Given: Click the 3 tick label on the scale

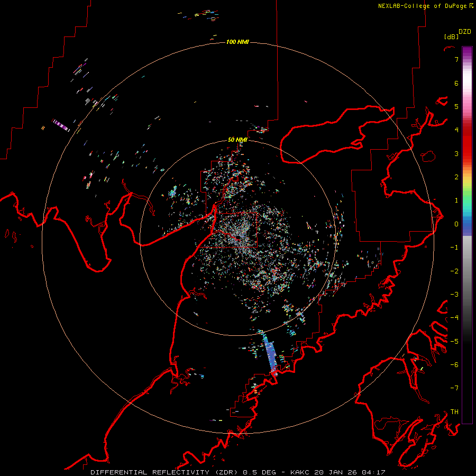Looking at the screenshot, I should 456,153.
